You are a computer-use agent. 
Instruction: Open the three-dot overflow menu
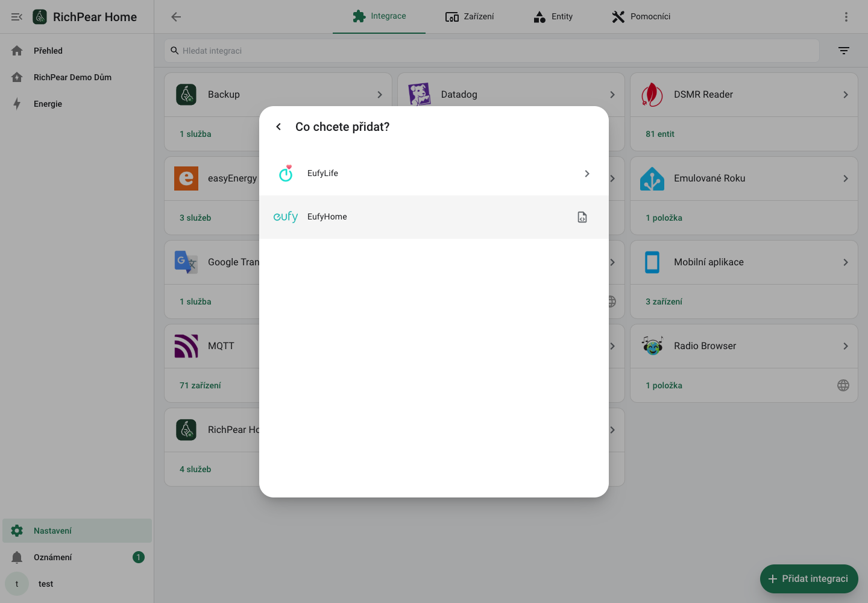click(846, 17)
